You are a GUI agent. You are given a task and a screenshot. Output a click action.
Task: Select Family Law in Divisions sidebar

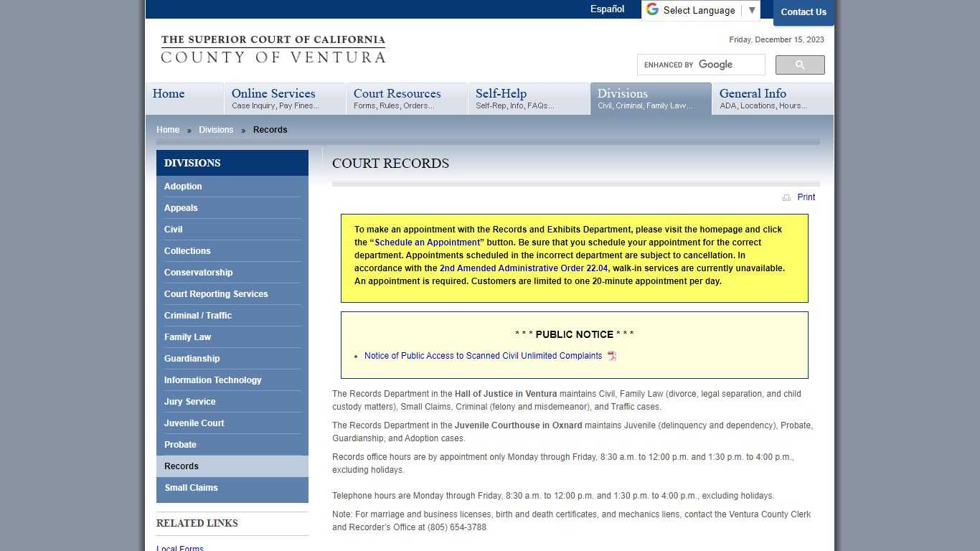232,337
